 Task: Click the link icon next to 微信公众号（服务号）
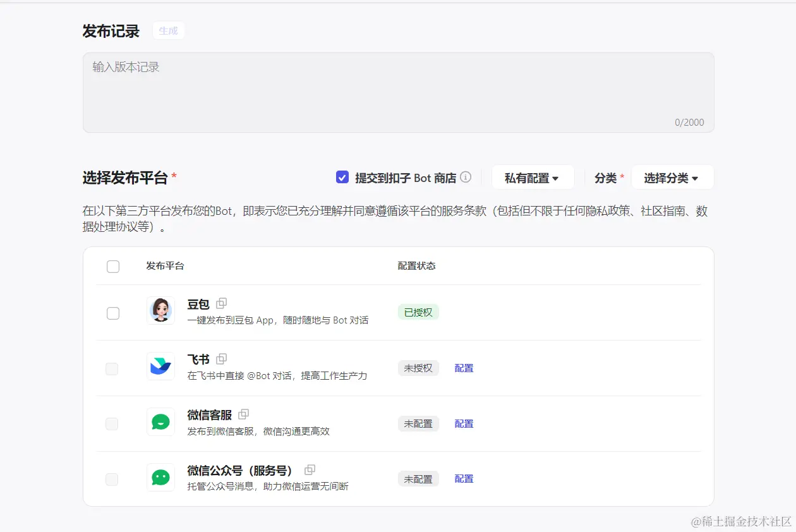coord(310,470)
